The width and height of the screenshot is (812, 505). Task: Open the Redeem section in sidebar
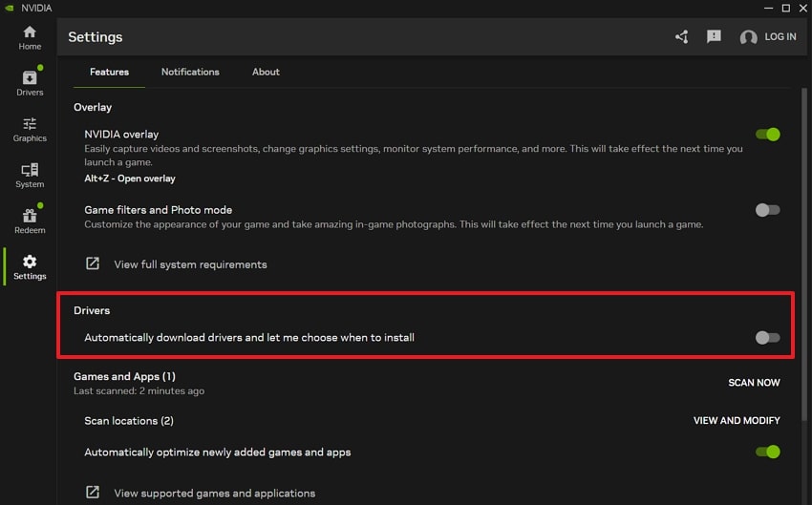(30, 221)
